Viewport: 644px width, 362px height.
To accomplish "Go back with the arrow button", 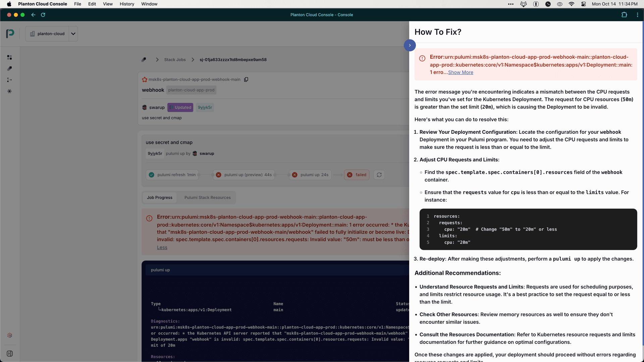I will pos(33,15).
